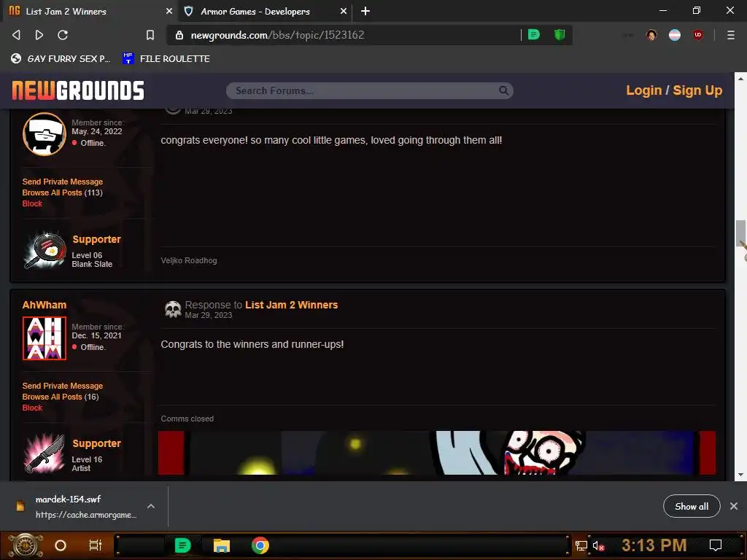Send Private Message to the 113-post user
The width and height of the screenshot is (747, 560).
point(63,182)
